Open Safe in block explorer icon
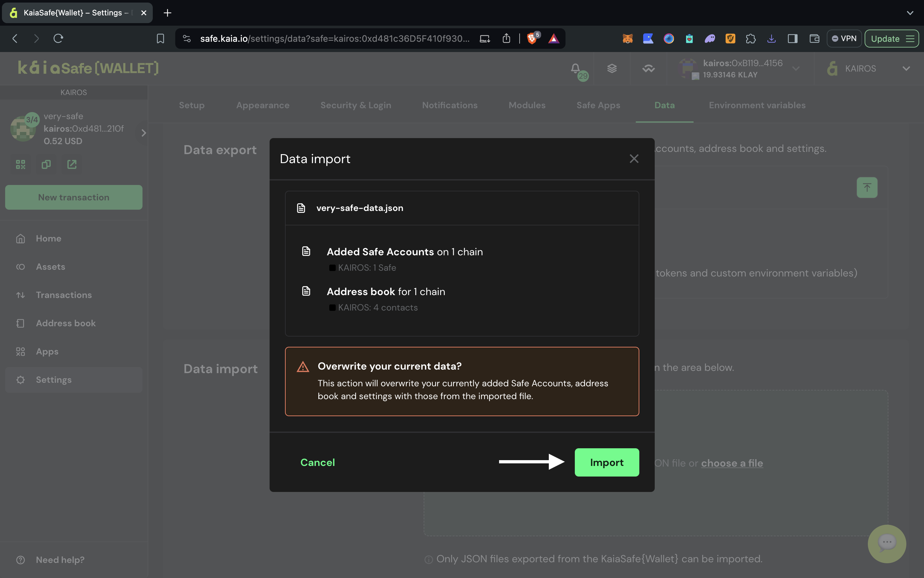The image size is (924, 578). coord(72,164)
